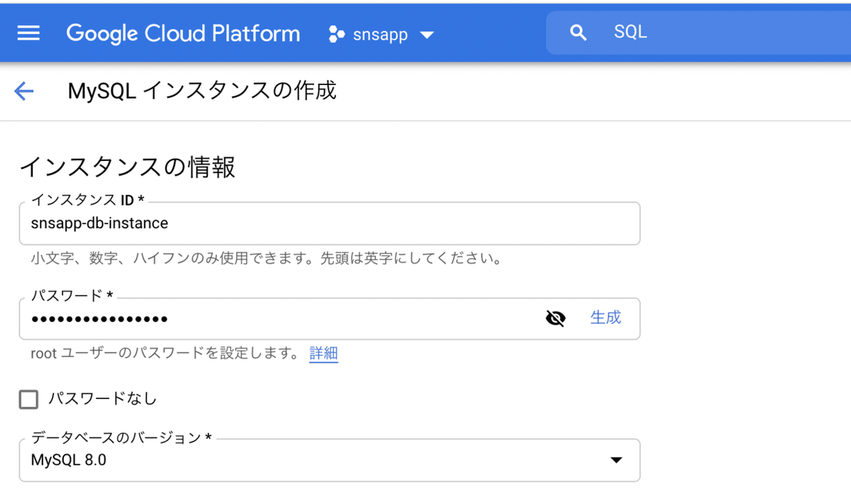This screenshot has height=504, width=851.
Task: Select the SQL search bar entry
Action: [631, 31]
